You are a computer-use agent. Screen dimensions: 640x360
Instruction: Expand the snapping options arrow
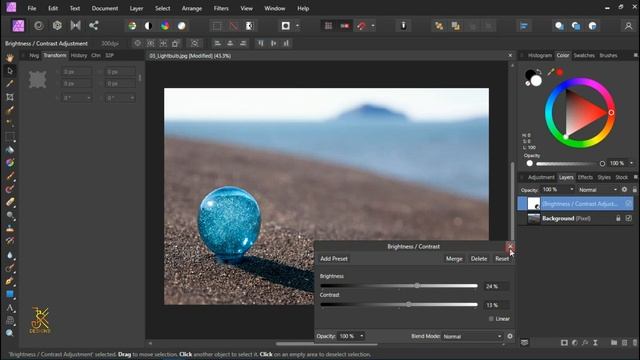tap(373, 26)
